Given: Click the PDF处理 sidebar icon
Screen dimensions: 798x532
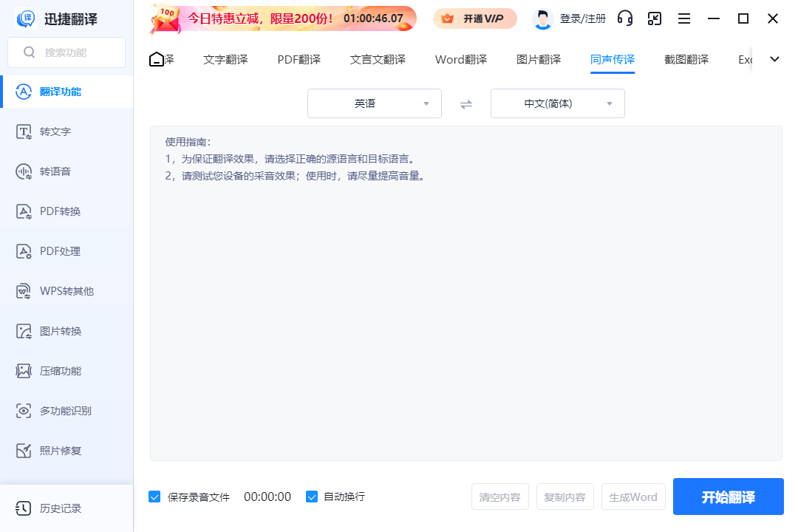Looking at the screenshot, I should click(24, 251).
